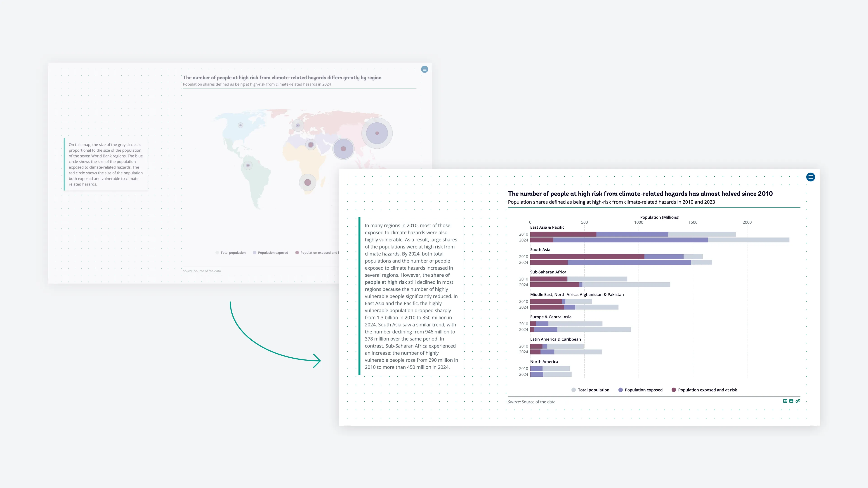Toggle 'Total population' legend in bar chart

tap(590, 390)
